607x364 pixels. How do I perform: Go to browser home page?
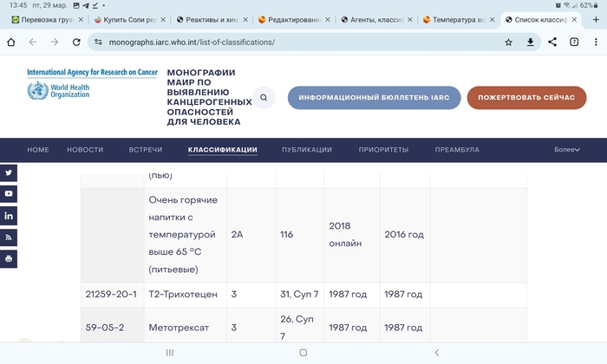(x=10, y=42)
